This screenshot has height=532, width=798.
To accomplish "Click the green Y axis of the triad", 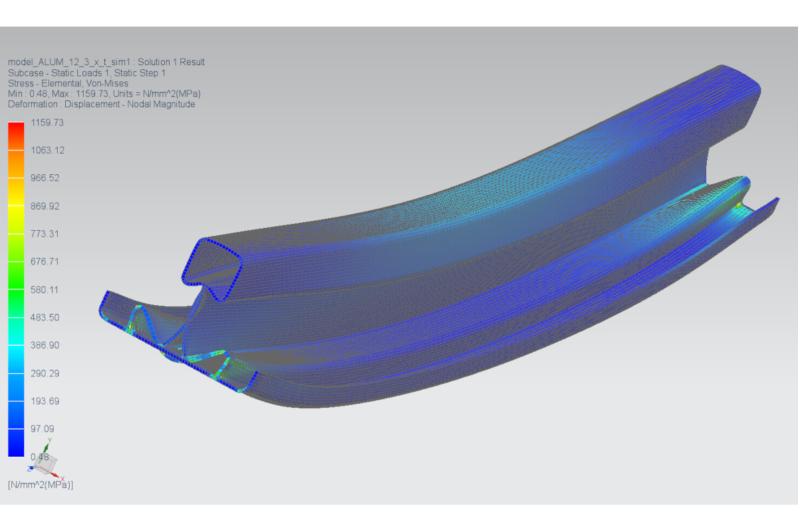I will click(45, 447).
